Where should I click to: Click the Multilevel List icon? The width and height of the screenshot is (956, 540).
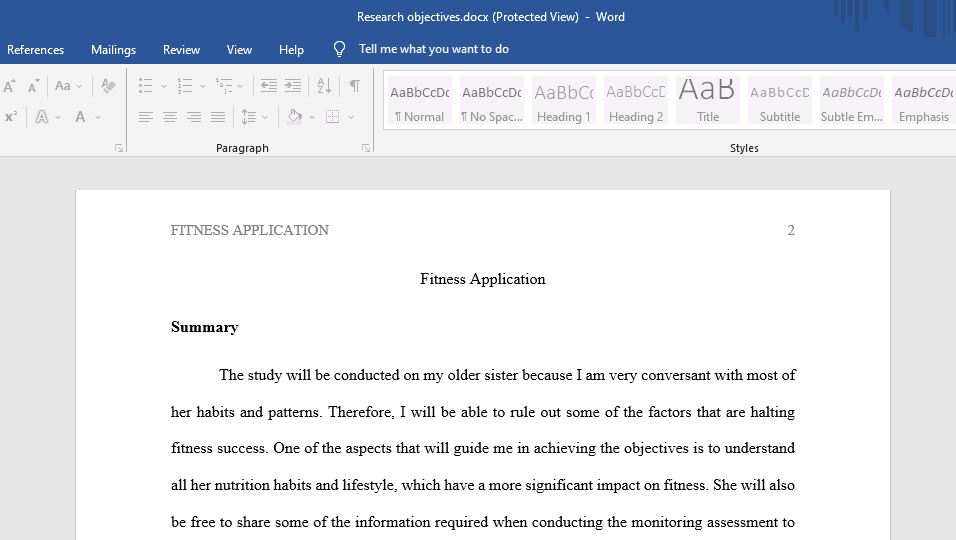pos(224,86)
